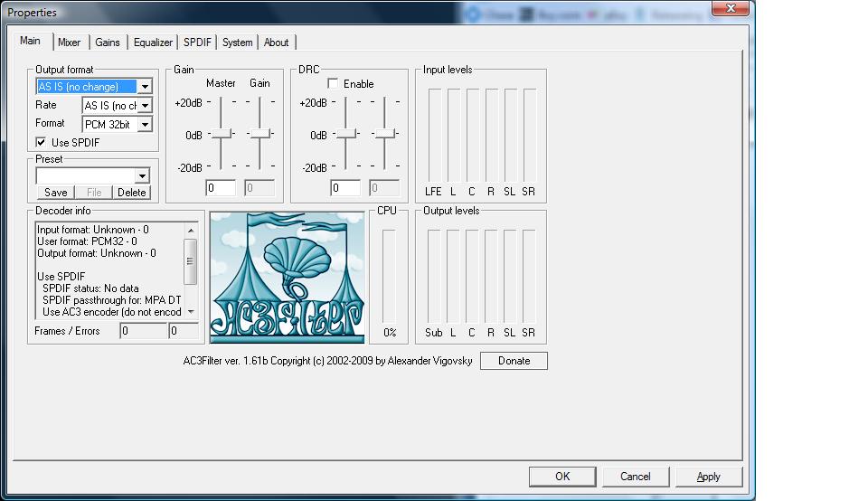The height and width of the screenshot is (501, 868).
Task: Click the Master gain slider handle
Action: coord(221,134)
